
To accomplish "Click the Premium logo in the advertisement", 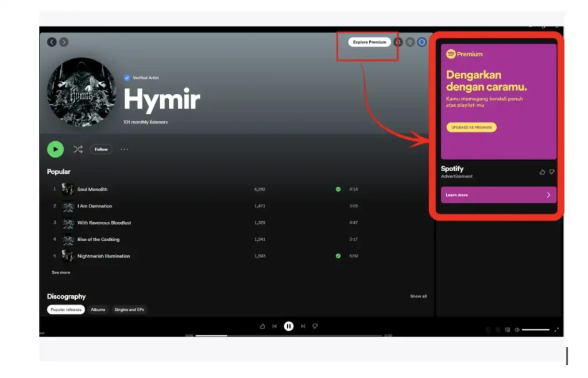I will click(464, 54).
